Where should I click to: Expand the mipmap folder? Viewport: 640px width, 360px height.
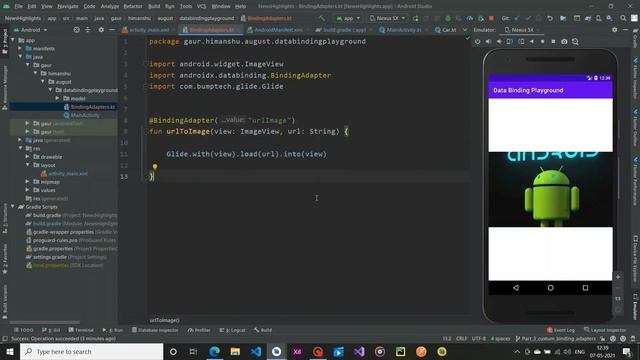(x=27, y=182)
